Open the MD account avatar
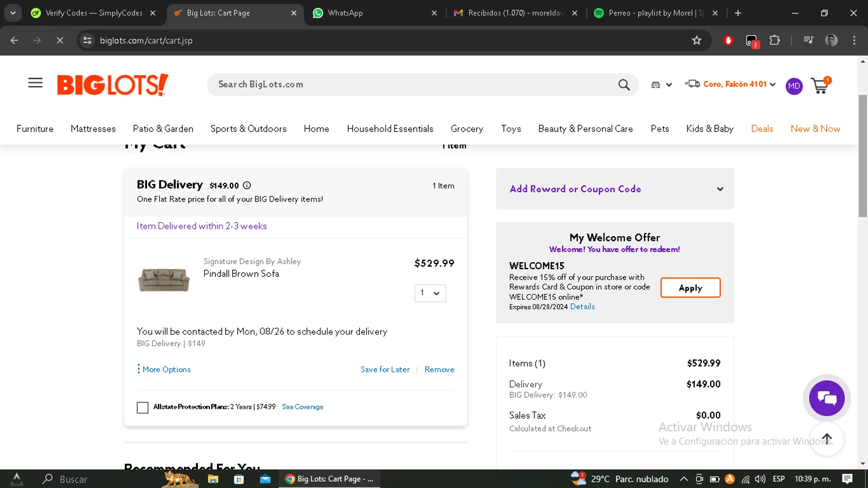 [x=794, y=86]
